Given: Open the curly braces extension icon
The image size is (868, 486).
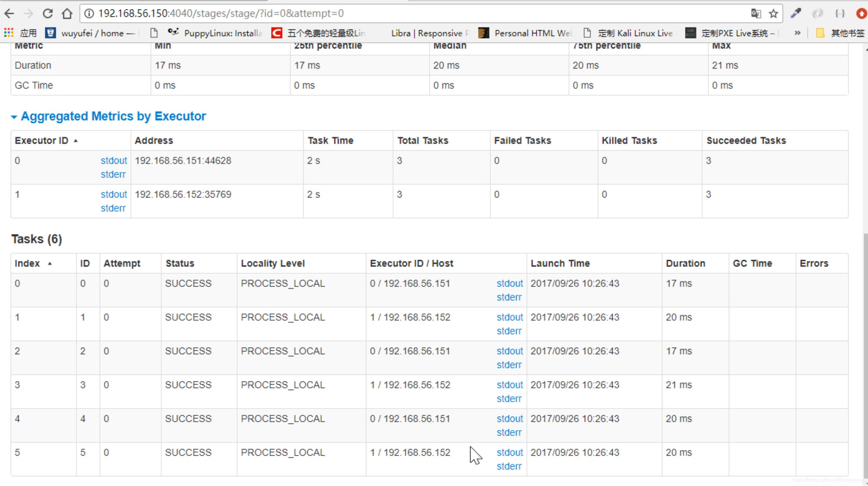Looking at the screenshot, I should click(840, 13).
